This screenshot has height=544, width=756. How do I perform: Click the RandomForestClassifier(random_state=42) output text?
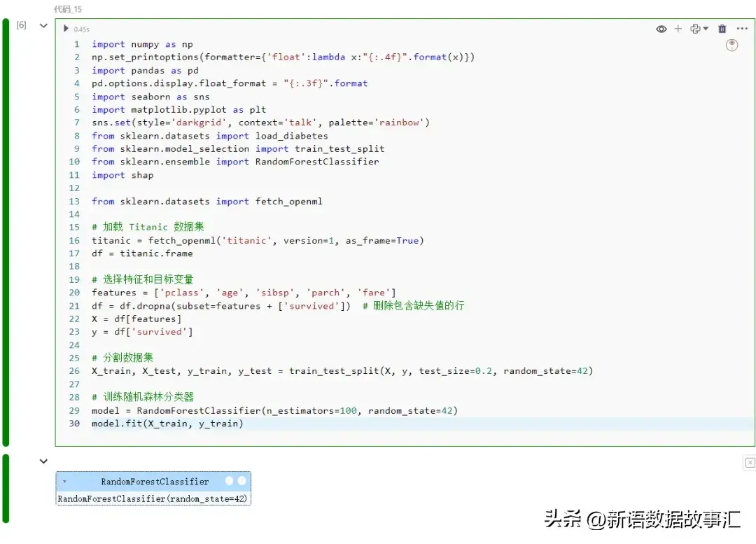pos(153,498)
